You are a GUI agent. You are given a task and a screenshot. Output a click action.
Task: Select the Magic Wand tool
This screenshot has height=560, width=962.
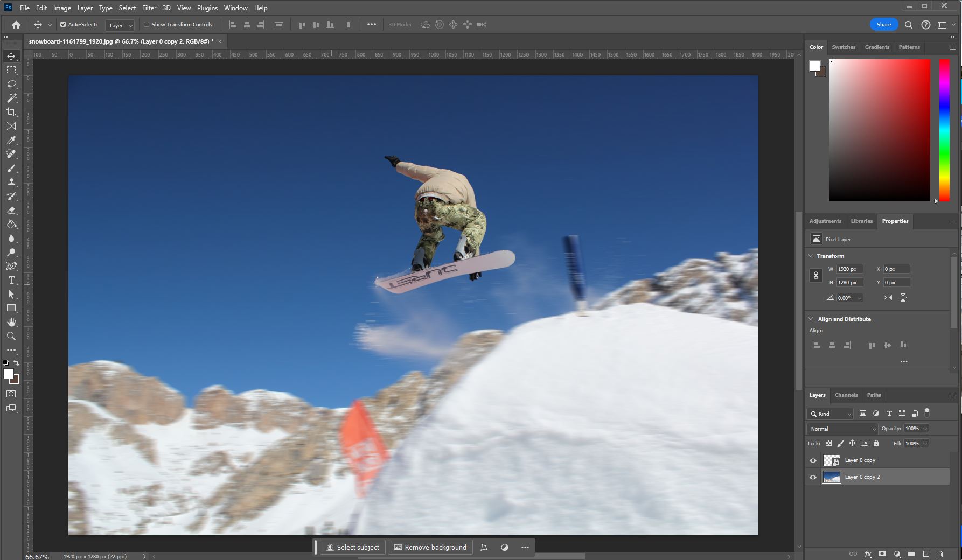[x=11, y=98]
